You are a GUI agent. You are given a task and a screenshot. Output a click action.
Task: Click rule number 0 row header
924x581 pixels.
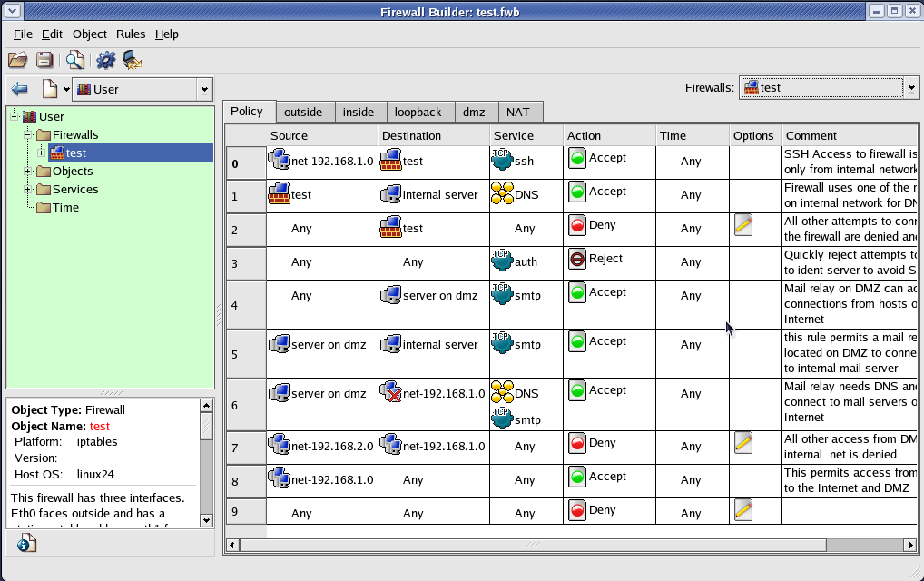(x=246, y=163)
